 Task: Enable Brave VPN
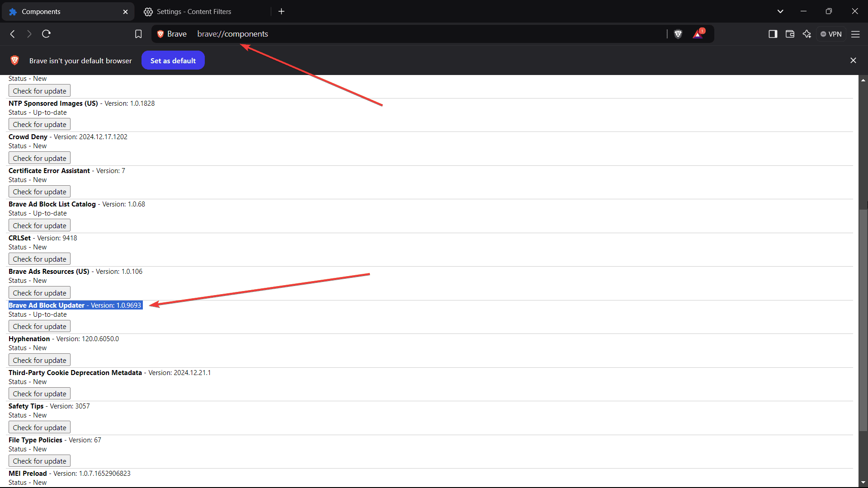pyautogui.click(x=831, y=34)
